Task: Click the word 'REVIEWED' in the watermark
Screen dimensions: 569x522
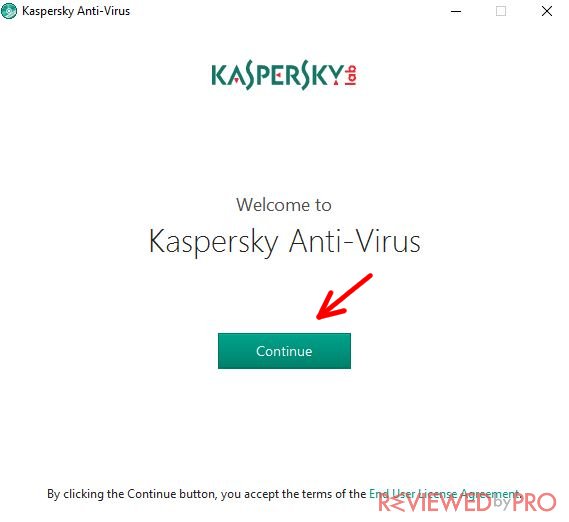Action: 435,503
